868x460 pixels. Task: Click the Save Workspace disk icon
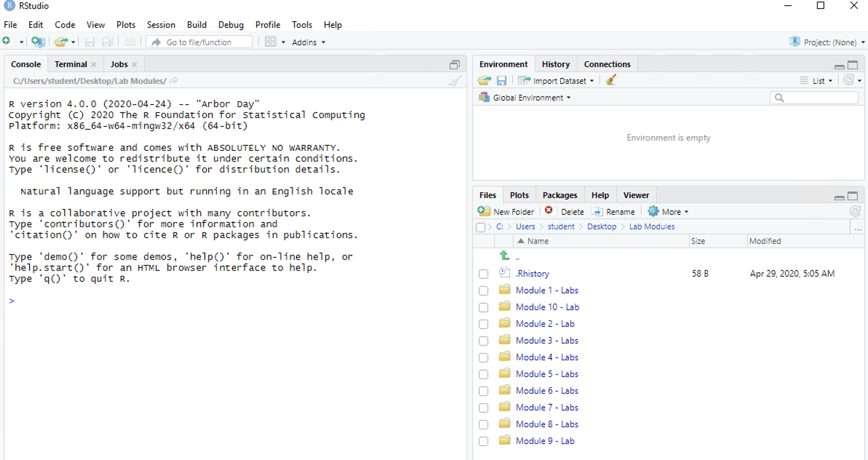coord(501,80)
